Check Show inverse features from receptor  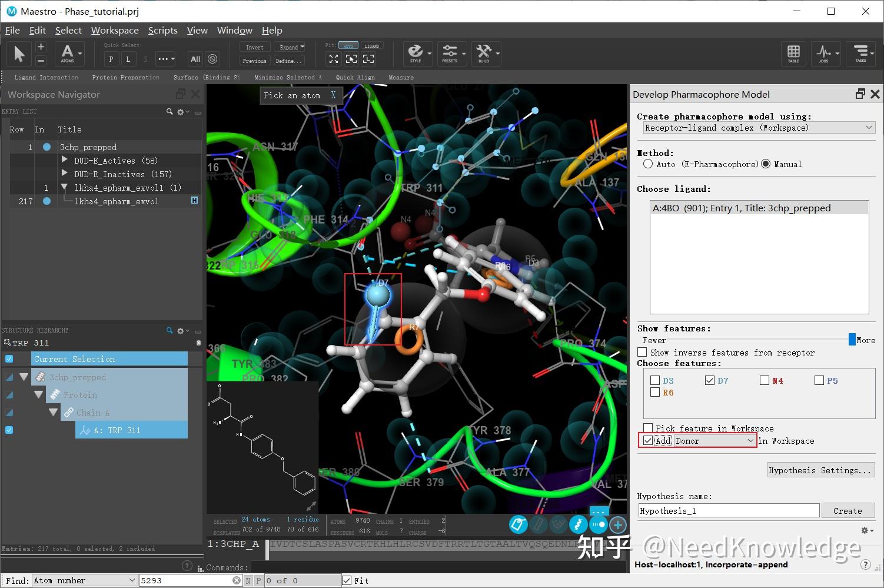[642, 352]
